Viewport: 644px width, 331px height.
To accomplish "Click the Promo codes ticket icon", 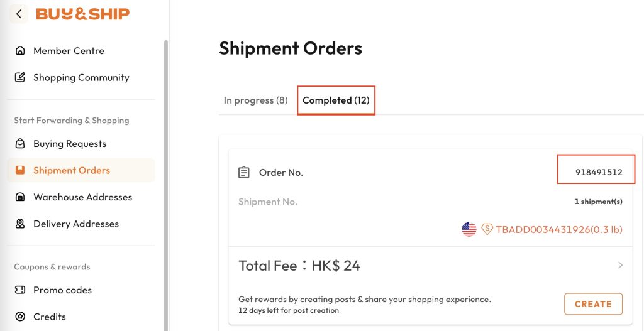I will tap(20, 290).
